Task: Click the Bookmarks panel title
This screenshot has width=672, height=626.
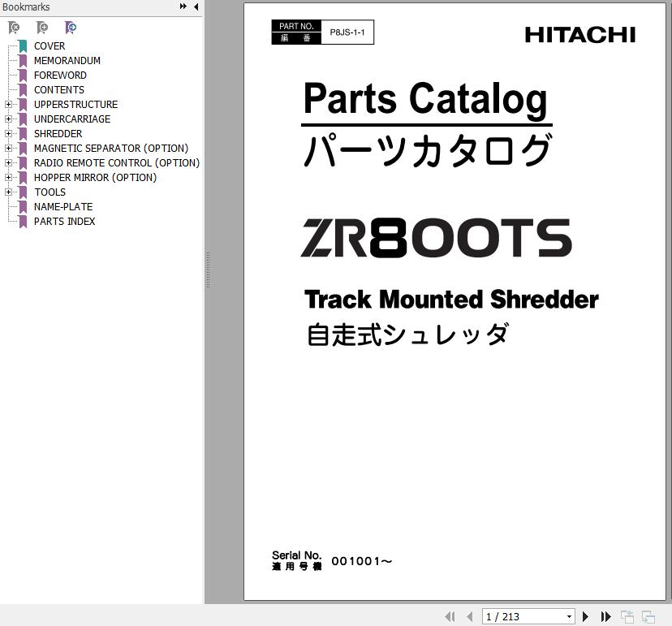Action: pyautogui.click(x=26, y=6)
